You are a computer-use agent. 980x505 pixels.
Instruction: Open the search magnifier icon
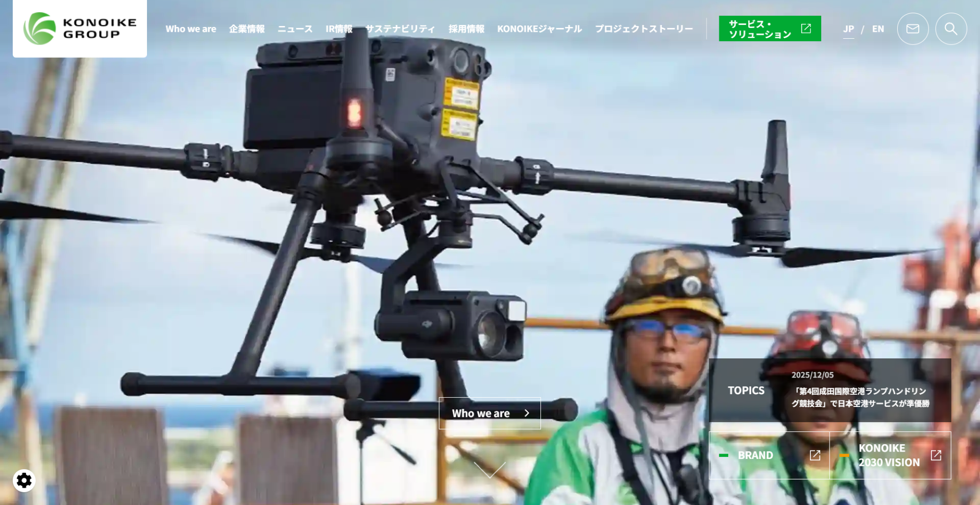(951, 29)
